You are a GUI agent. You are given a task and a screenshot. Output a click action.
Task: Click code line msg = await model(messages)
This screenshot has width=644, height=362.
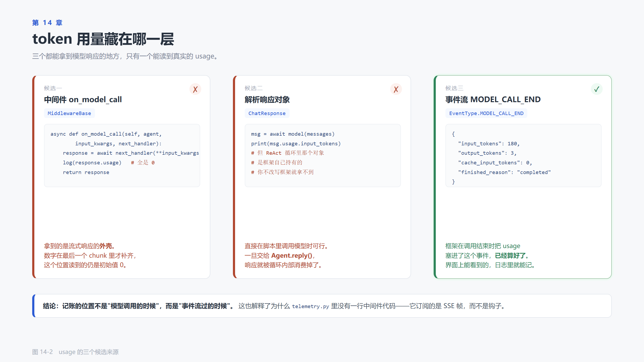pyautogui.click(x=293, y=134)
